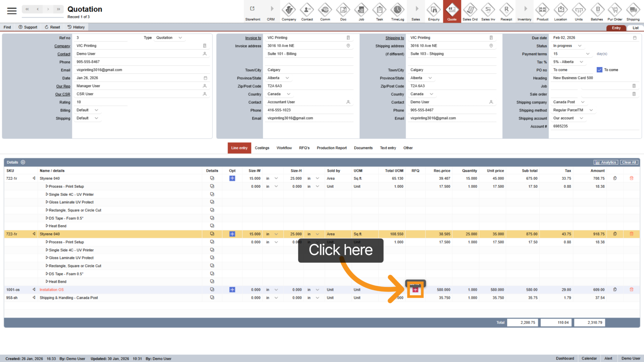Image resolution: width=644 pixels, height=362 pixels.
Task: Click the Analytics button
Action: tap(606, 162)
